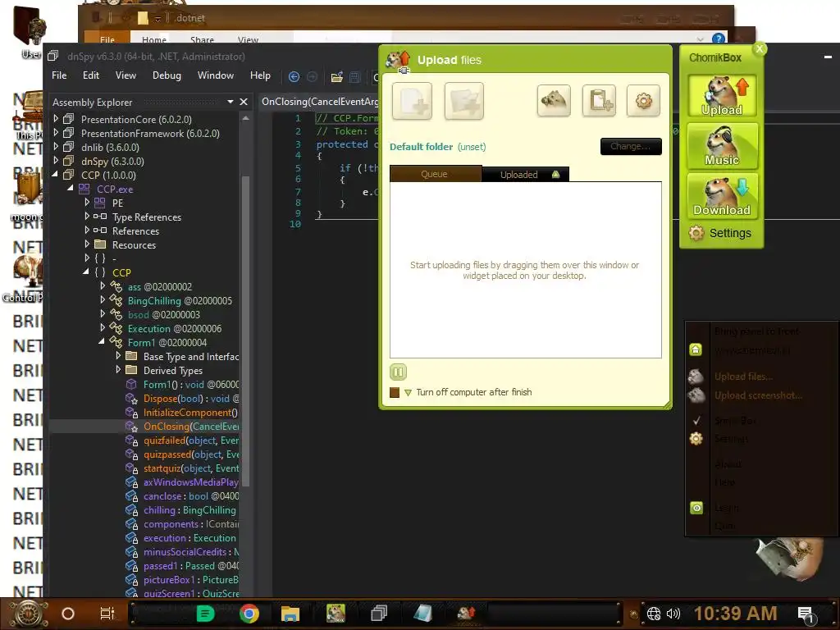Click the Assembly Explorer vertical scrollbar
The width and height of the screenshot is (840, 630).
pyautogui.click(x=246, y=332)
